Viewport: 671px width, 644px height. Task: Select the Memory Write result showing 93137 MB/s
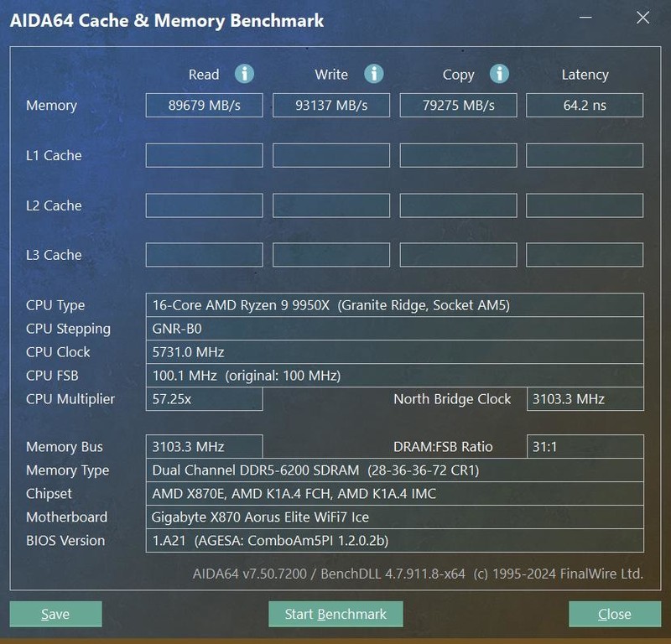pos(331,105)
